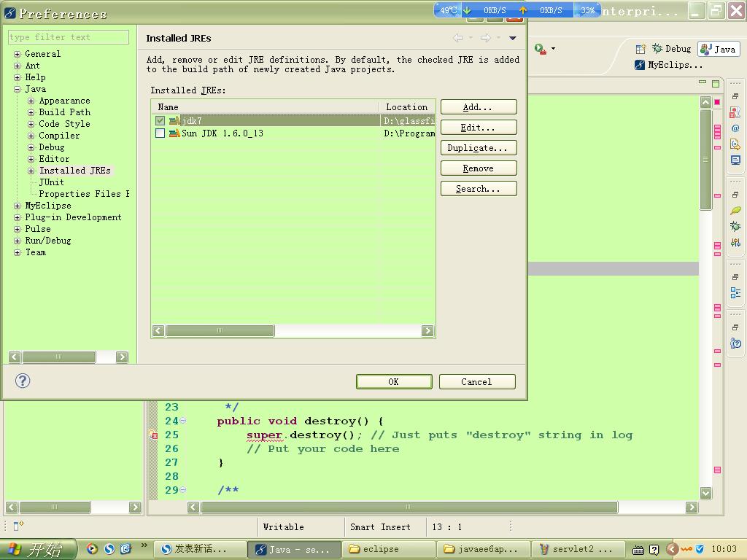Expand the Ant tree node
The height and width of the screenshot is (560, 747).
click(x=18, y=66)
